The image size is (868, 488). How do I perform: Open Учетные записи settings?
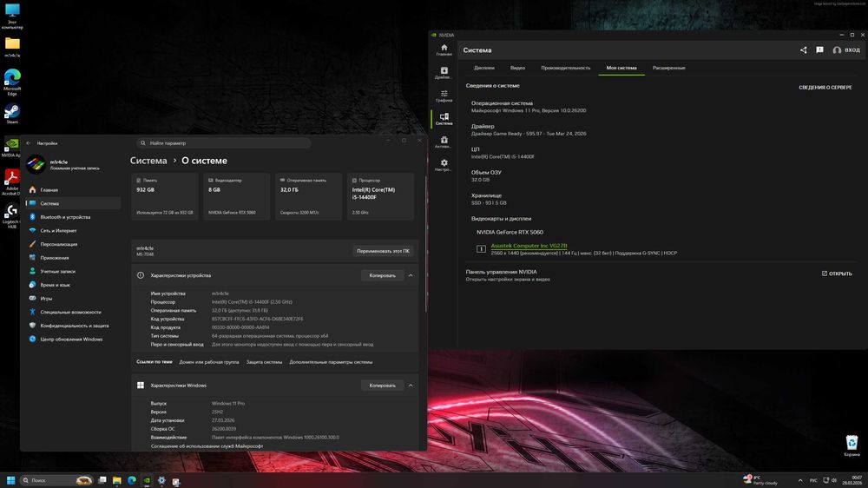74,272
